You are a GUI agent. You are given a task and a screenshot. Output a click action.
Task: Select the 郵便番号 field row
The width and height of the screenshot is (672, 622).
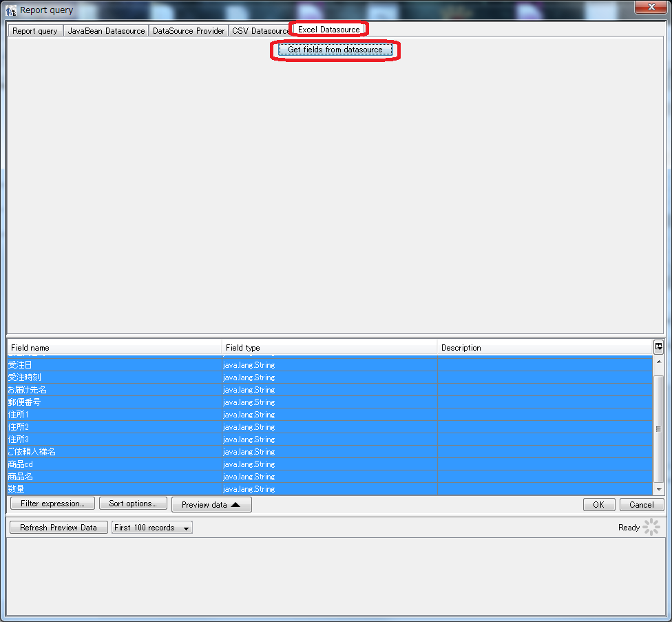(x=330, y=402)
